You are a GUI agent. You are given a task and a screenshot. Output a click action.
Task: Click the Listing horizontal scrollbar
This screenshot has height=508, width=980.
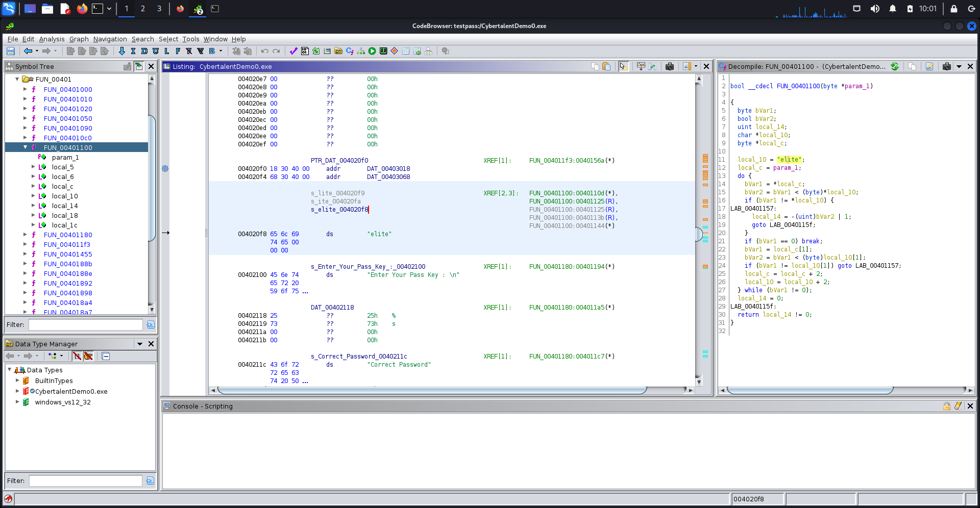click(x=432, y=390)
